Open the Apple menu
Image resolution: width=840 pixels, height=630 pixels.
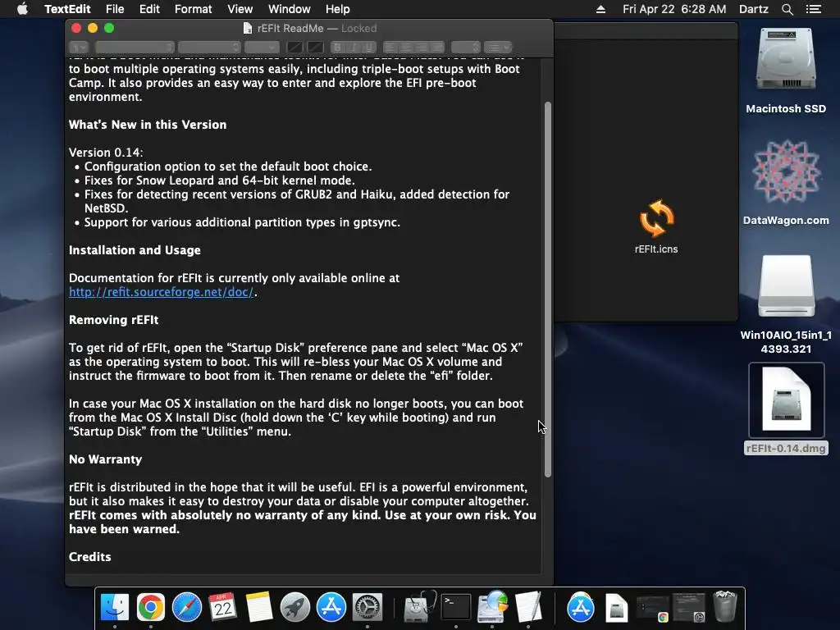point(22,9)
